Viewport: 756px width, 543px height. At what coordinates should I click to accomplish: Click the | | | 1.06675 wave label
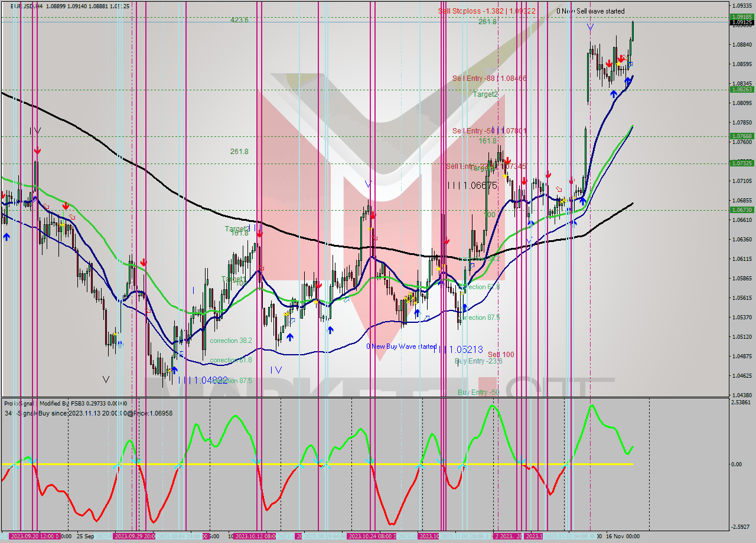click(x=472, y=185)
